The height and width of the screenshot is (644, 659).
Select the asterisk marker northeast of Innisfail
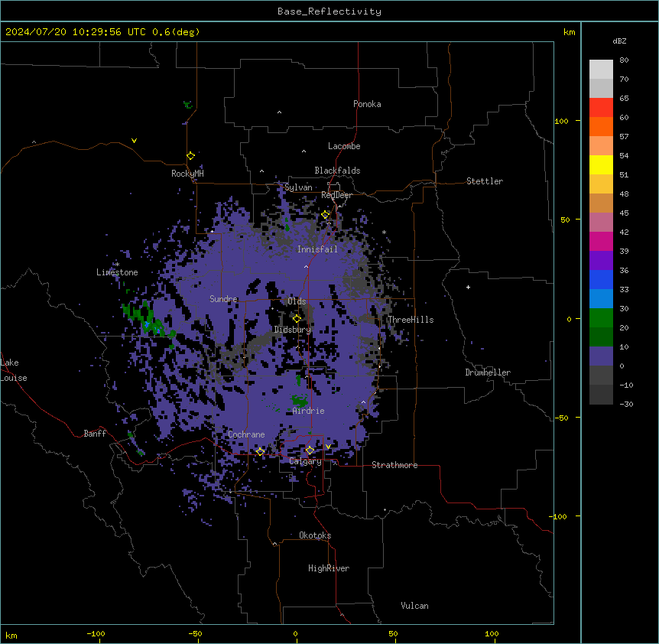[384, 232]
